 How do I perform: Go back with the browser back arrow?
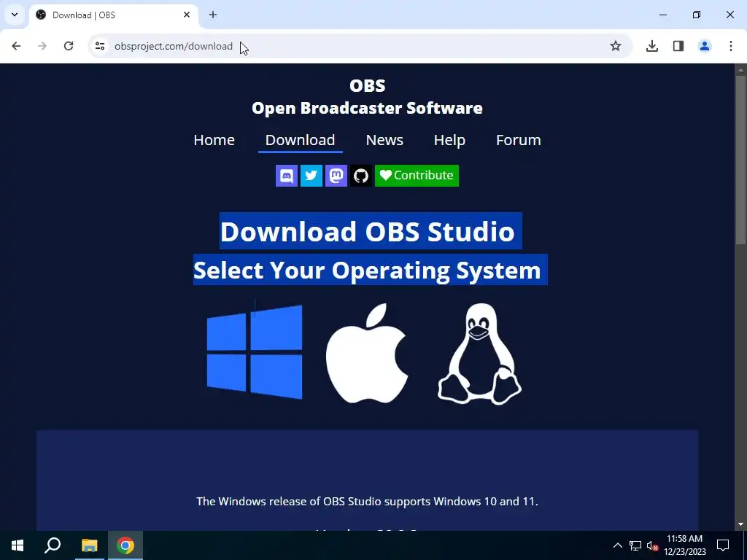16,46
